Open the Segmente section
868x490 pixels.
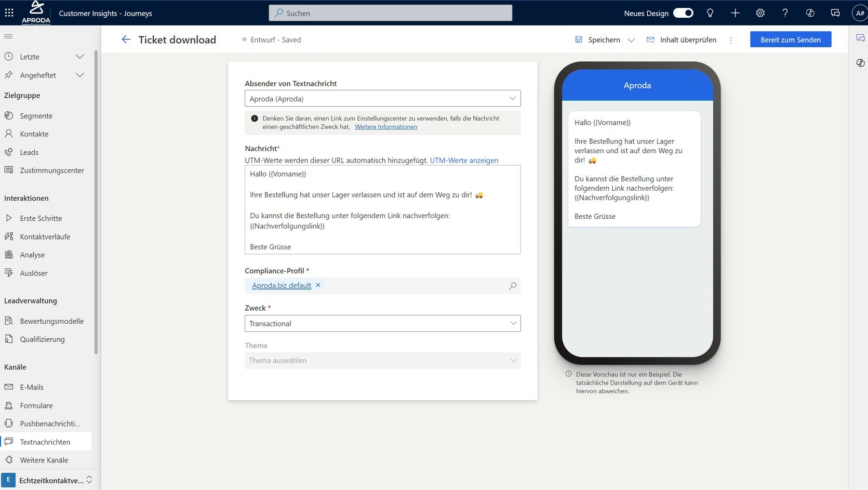(x=35, y=115)
